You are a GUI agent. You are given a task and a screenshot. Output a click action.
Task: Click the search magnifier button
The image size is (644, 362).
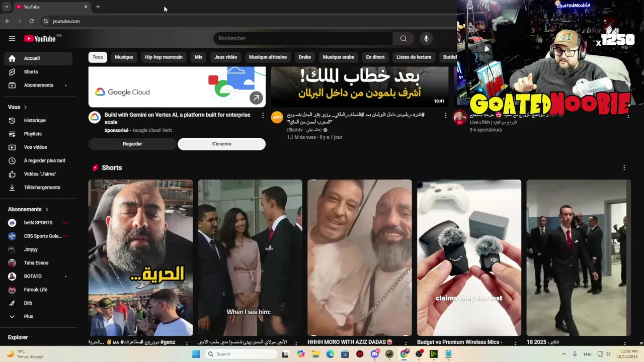403,38
